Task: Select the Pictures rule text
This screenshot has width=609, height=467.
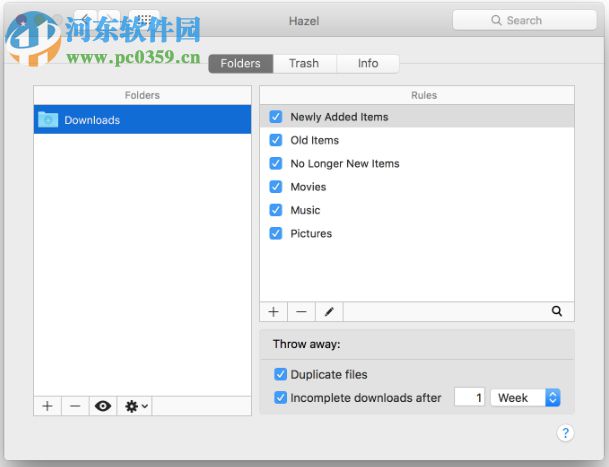Action: coord(311,234)
